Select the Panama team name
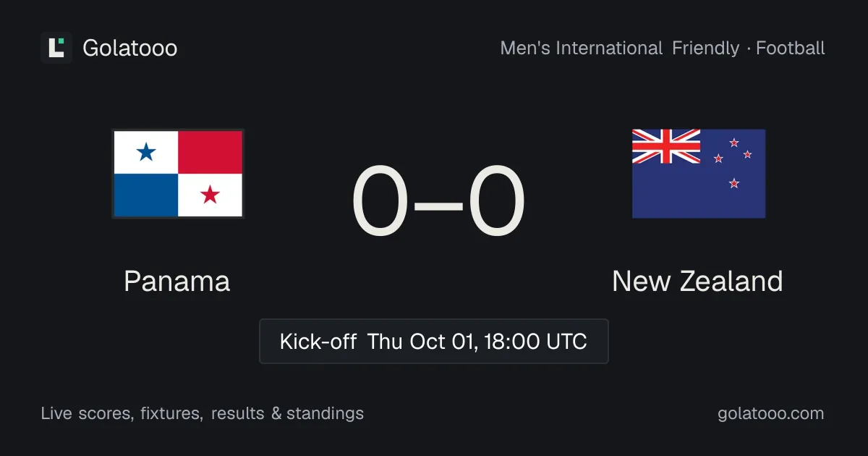 pyautogui.click(x=177, y=281)
